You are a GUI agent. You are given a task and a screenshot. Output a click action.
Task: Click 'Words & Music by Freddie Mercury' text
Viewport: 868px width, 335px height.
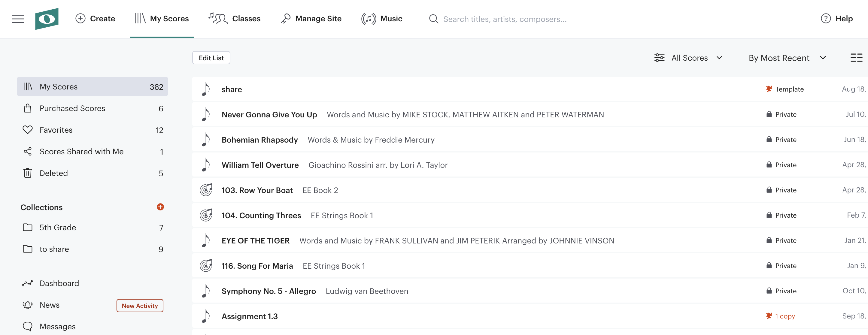pos(371,140)
